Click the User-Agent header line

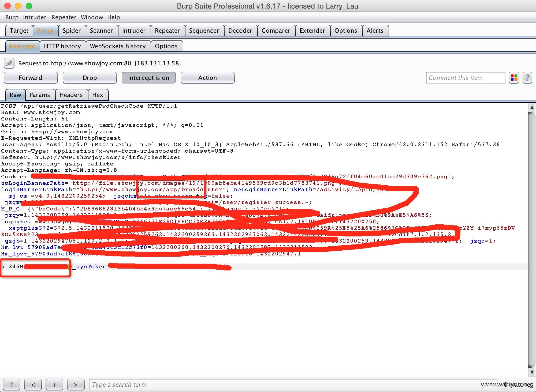pos(250,145)
